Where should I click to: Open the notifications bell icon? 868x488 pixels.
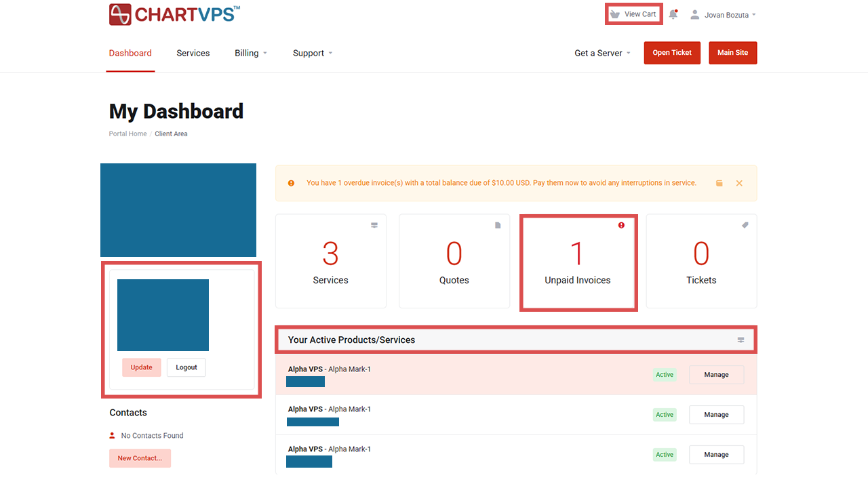[673, 14]
